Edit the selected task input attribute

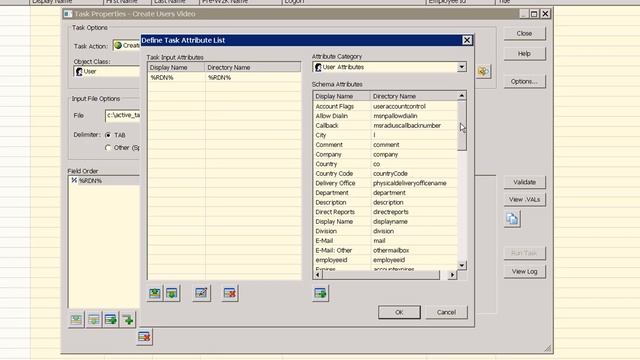click(201, 293)
